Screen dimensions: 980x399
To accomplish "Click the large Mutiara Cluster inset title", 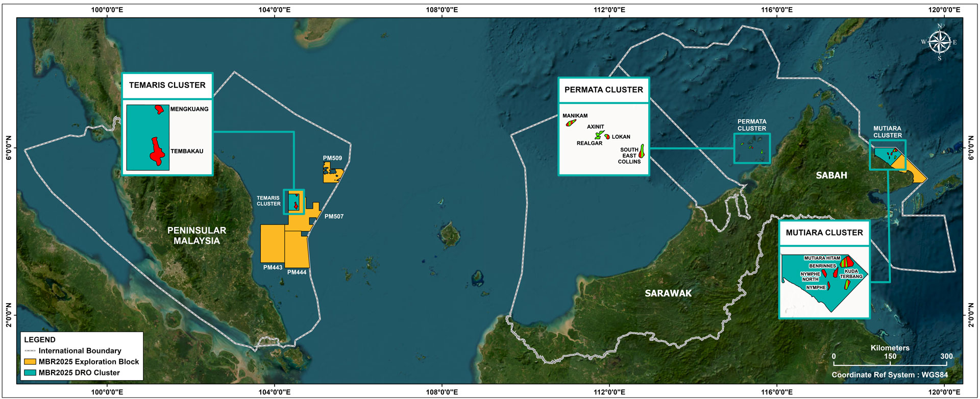I will [824, 233].
